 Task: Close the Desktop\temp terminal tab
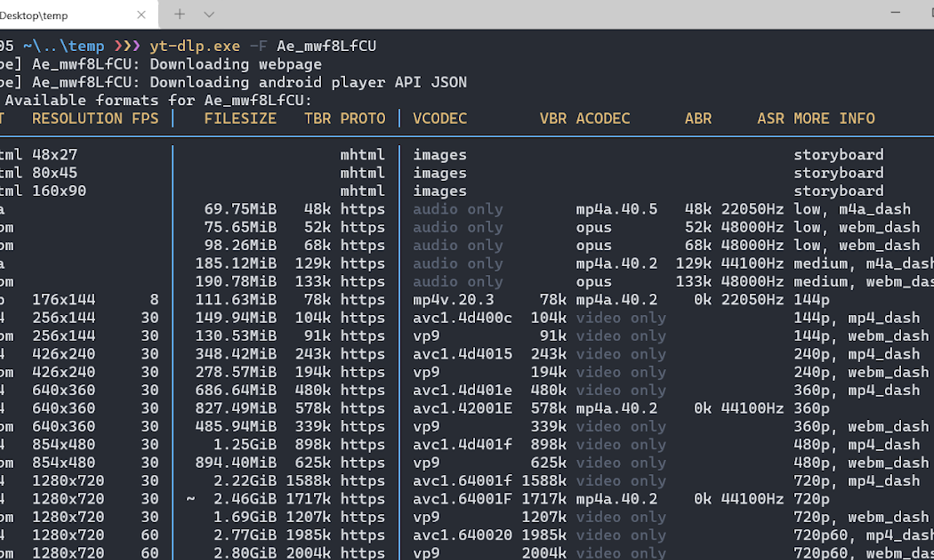click(x=142, y=14)
